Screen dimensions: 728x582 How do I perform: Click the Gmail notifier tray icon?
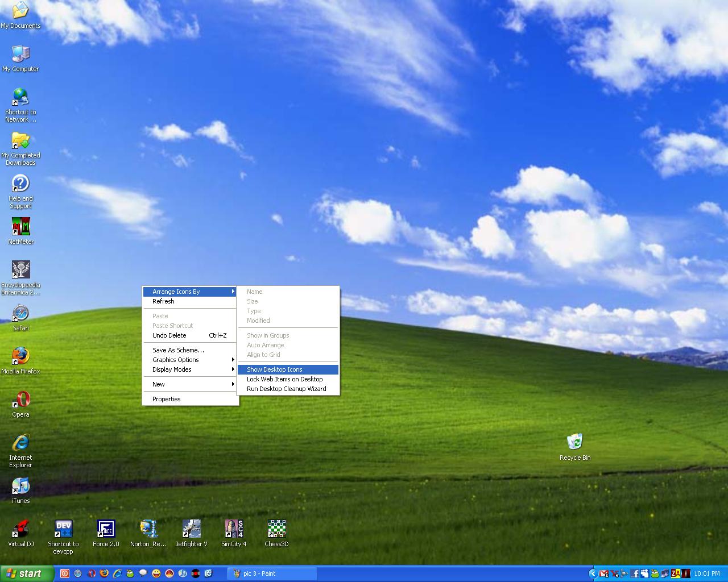[x=604, y=573]
